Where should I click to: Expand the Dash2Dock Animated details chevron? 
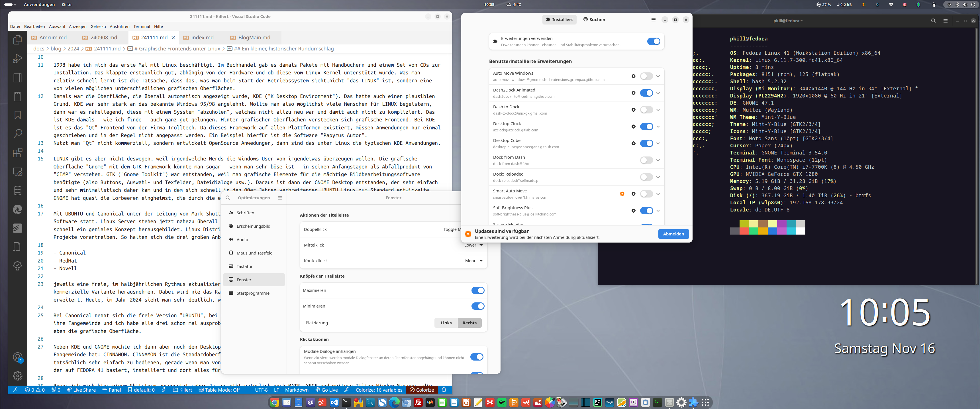[x=658, y=93]
